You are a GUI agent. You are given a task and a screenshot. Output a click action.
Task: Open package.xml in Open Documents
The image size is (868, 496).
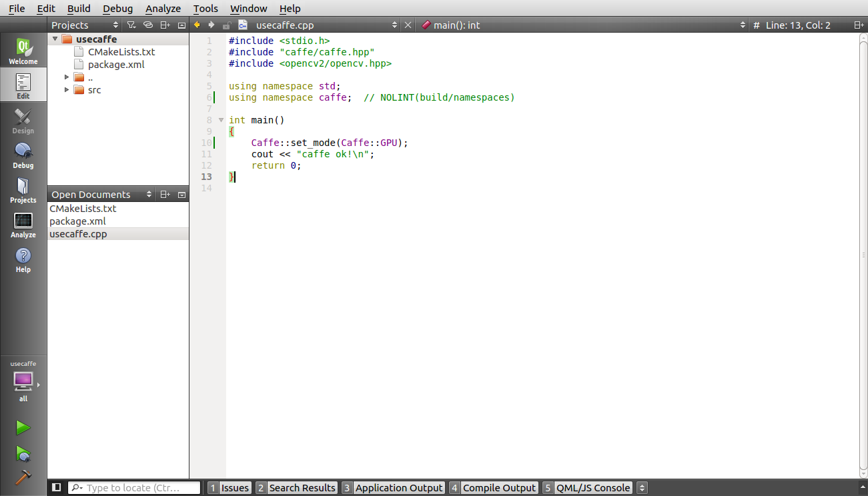[77, 221]
